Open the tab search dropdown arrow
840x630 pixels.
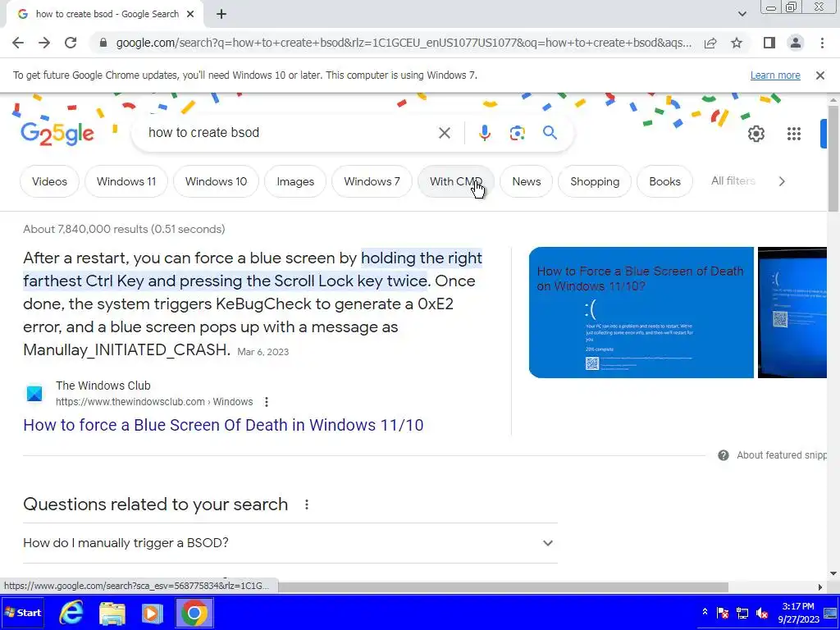coord(742,15)
